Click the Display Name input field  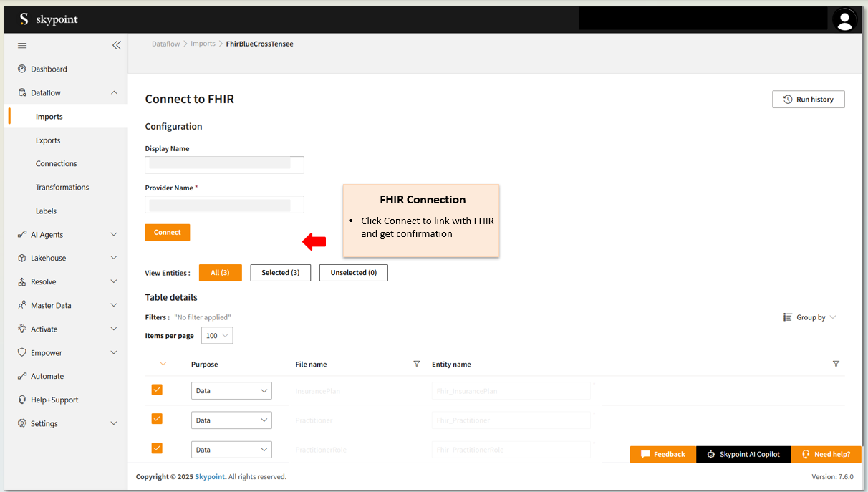(224, 165)
